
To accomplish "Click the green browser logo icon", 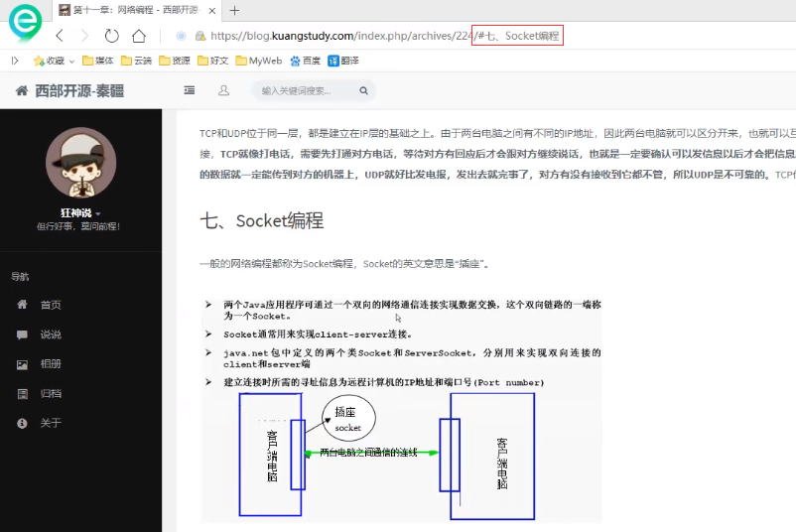I will pyautogui.click(x=26, y=22).
